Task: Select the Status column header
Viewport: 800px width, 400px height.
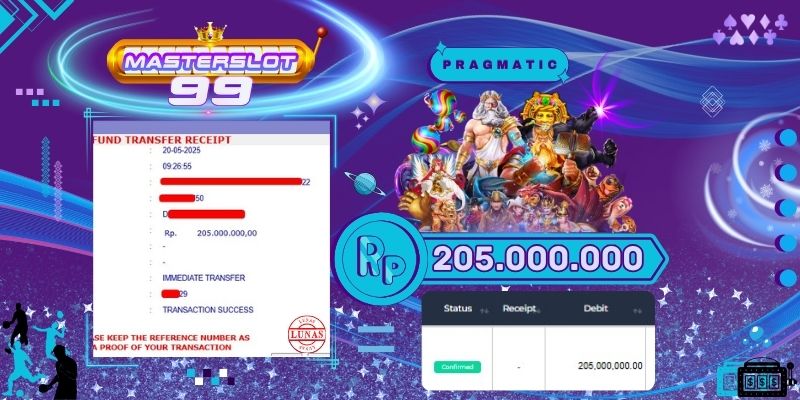Action: pos(457,309)
